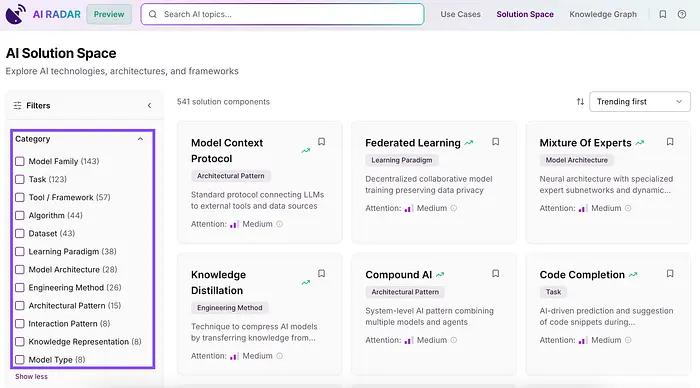This screenshot has width=700, height=388.
Task: Enable the Engineering Method filter
Action: (20, 288)
